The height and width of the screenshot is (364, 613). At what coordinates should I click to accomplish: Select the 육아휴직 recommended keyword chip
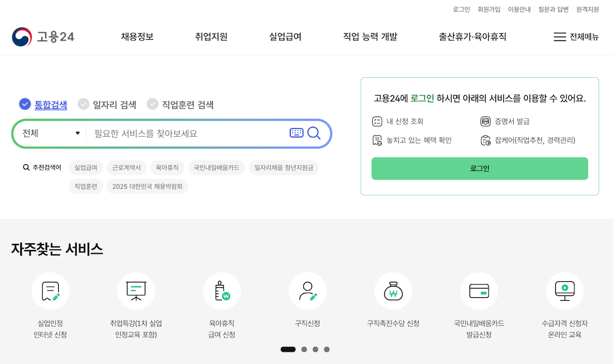pyautogui.click(x=167, y=168)
